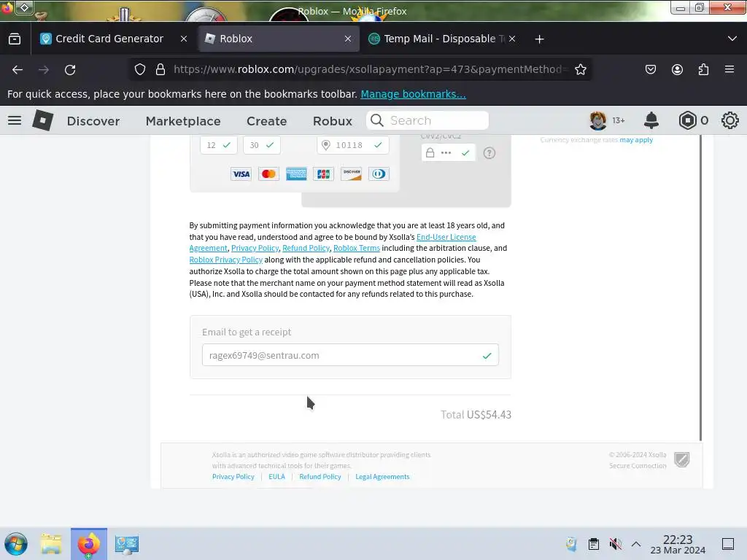Screen dimensions: 747x560
Task: Bookmark this page with star icon
Action: [x=580, y=69]
